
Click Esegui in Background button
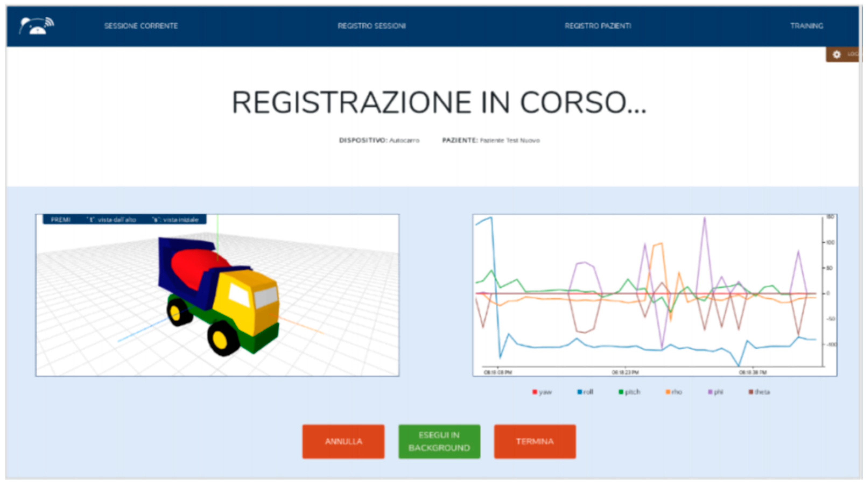click(x=439, y=441)
